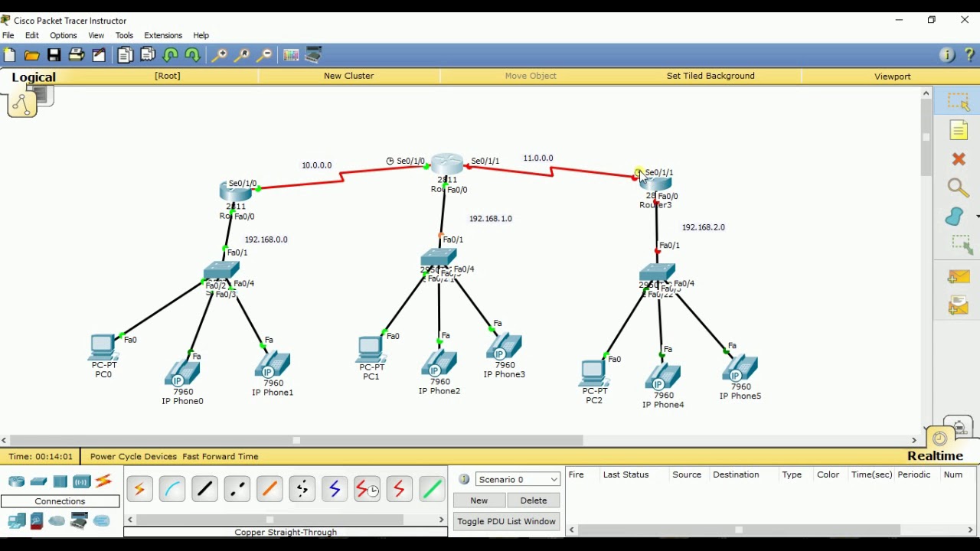Click Fast Forward Time
980x551 pixels.
[220, 457]
